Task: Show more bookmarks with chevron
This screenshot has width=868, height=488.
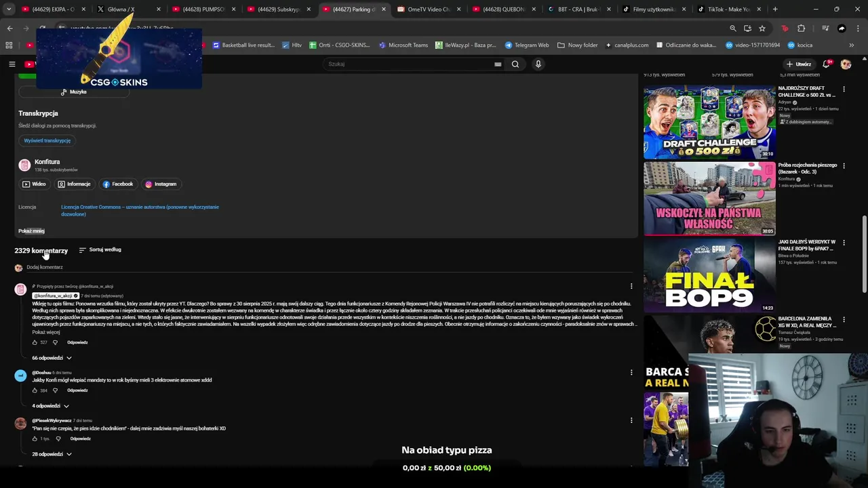Action: (852, 45)
